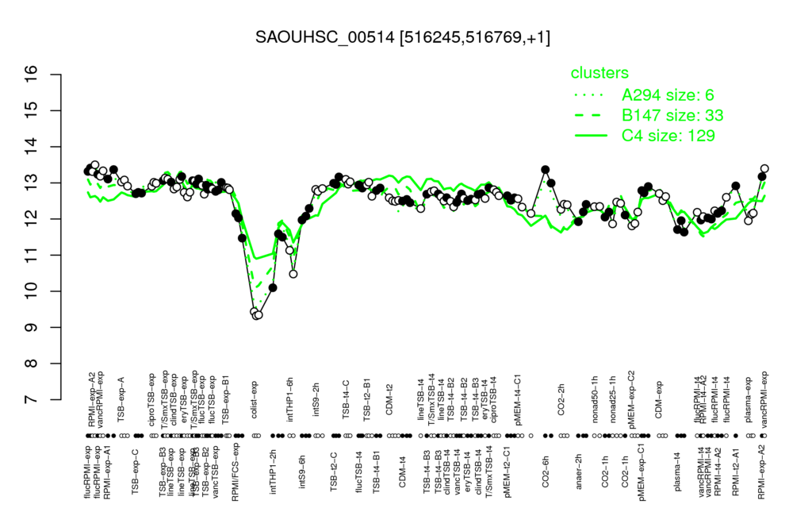Click x-axis label 'pMEM-exp-C1'
This screenshot has height=508, width=812.
click(642, 471)
